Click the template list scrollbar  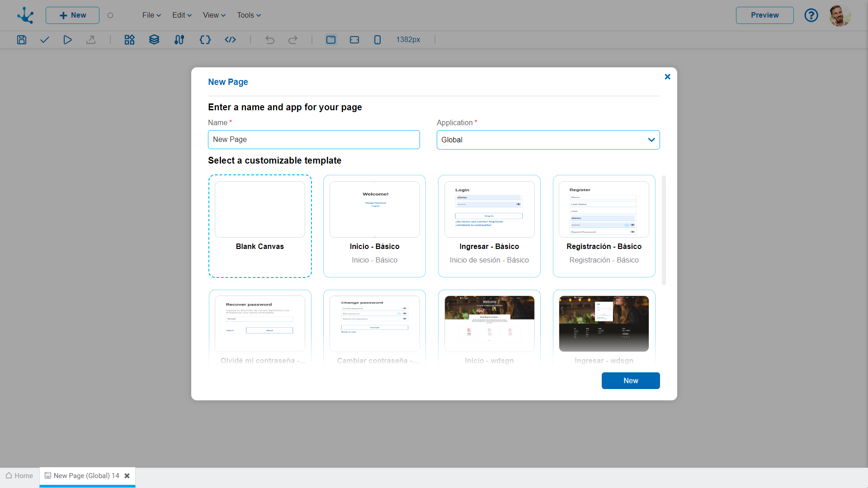tap(664, 230)
